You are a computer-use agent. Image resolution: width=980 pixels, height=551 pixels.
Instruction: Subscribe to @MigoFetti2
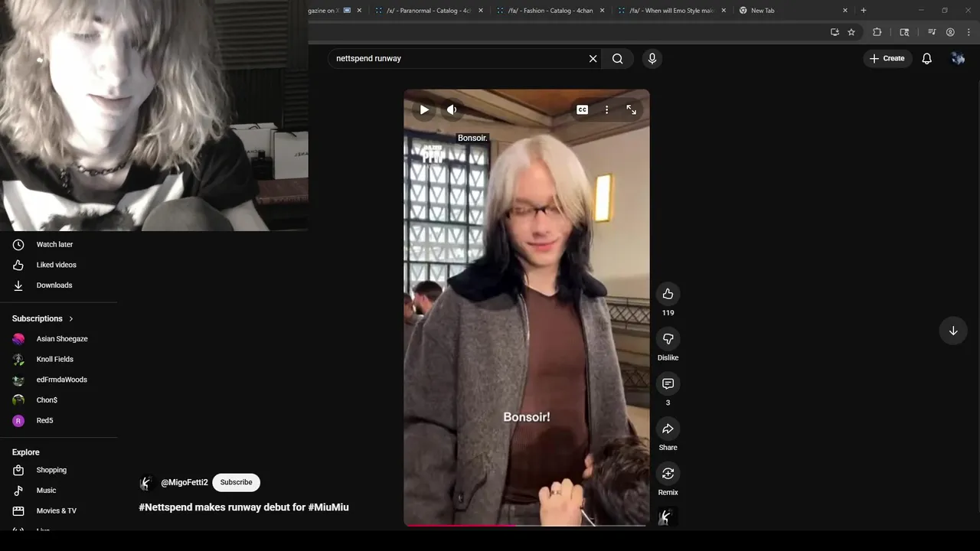click(x=236, y=482)
